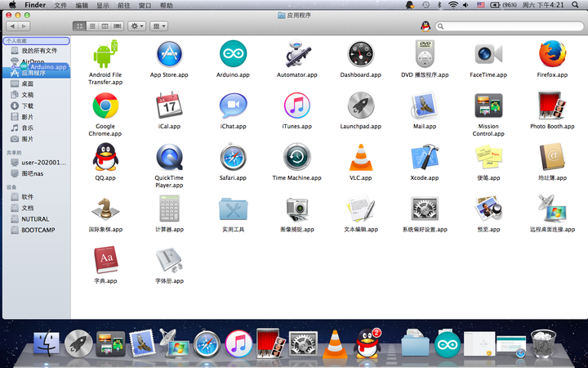The height and width of the screenshot is (368, 588).
Task: Select the iChat.app icon
Action: [x=233, y=105]
